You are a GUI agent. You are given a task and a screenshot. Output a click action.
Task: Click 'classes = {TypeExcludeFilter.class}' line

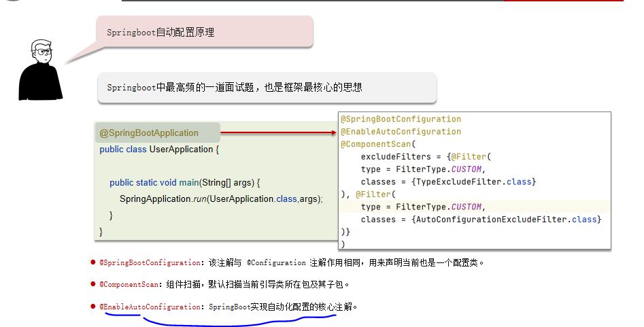[449, 182]
